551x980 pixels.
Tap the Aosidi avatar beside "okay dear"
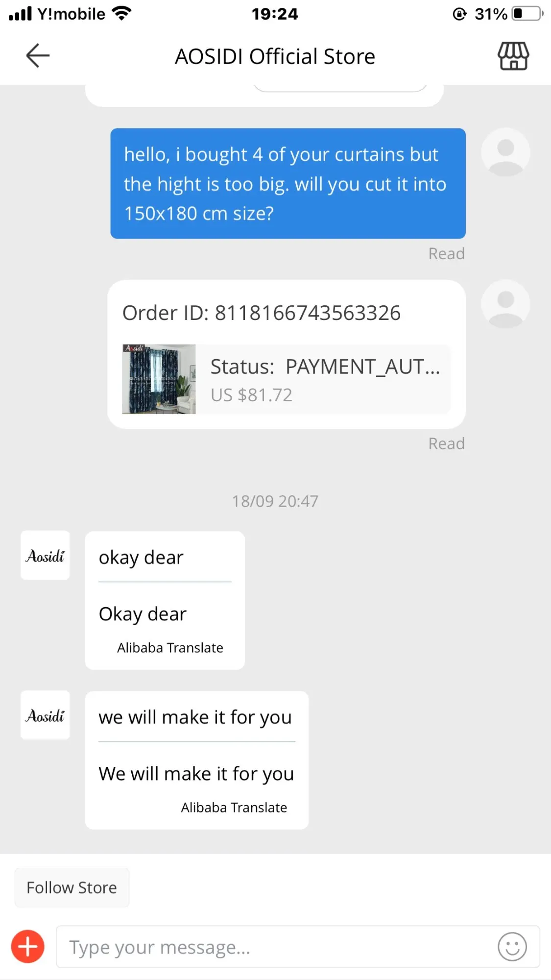click(45, 555)
